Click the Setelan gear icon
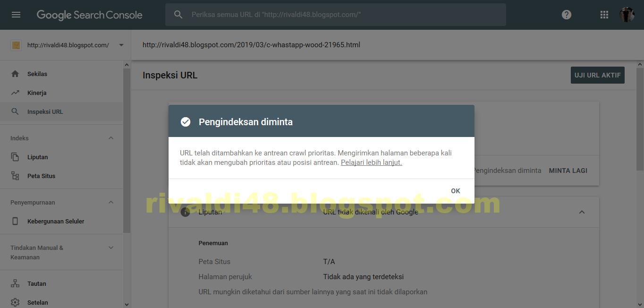The height and width of the screenshot is (308, 644). click(x=15, y=302)
